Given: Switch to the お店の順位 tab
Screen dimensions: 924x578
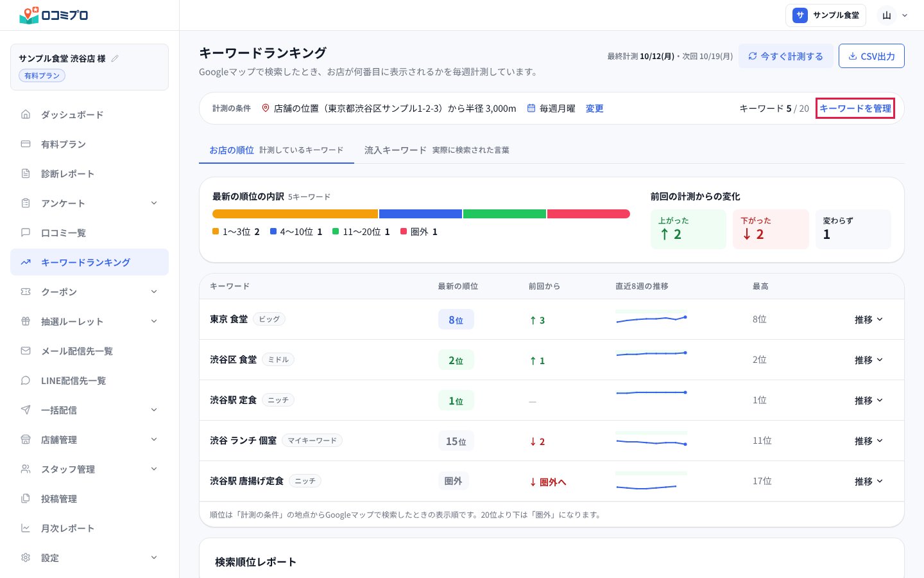Looking at the screenshot, I should (277, 150).
